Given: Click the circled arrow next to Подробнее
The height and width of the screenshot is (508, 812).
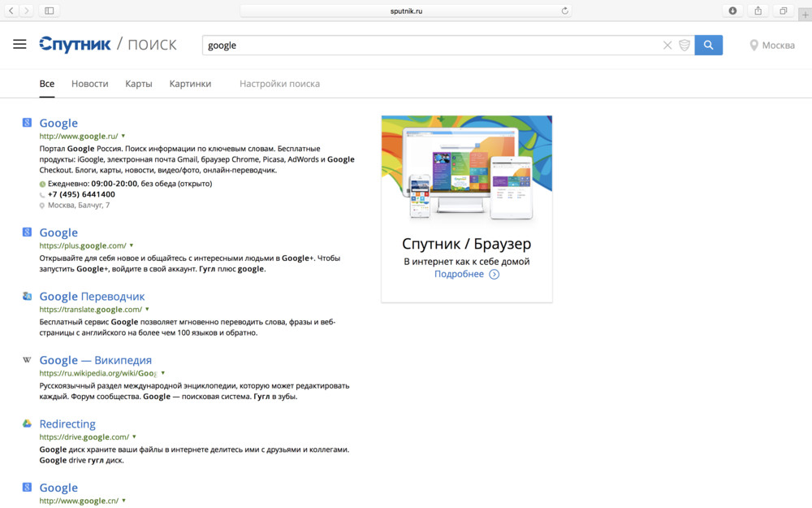Looking at the screenshot, I should pos(494,274).
